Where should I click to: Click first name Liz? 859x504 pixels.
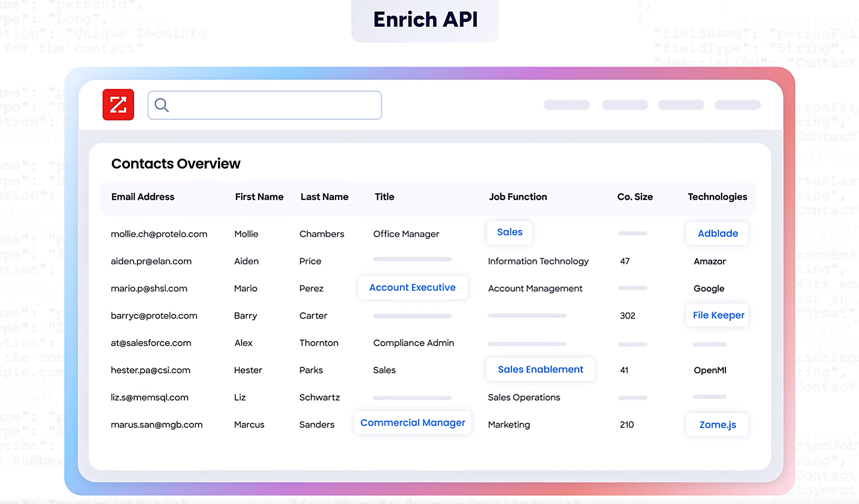click(x=240, y=398)
